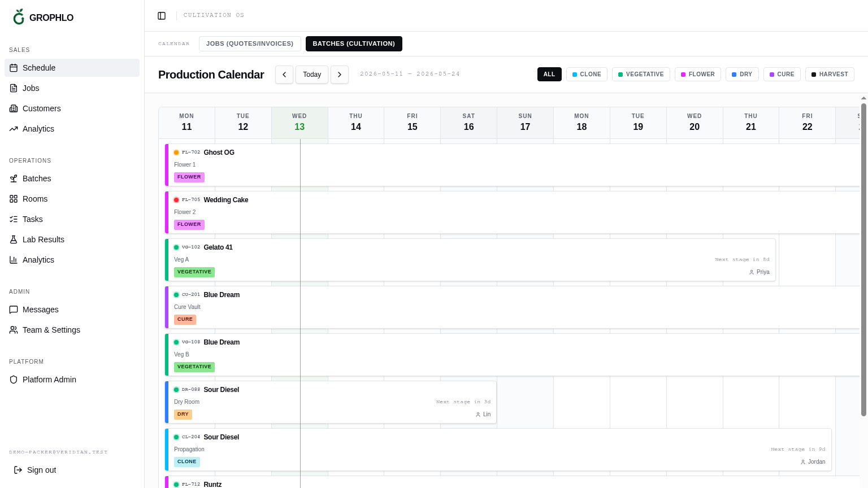Click 'Next stage in 3d' on Sour Diesel
The width and height of the screenshot is (868, 488).
pyautogui.click(x=463, y=402)
